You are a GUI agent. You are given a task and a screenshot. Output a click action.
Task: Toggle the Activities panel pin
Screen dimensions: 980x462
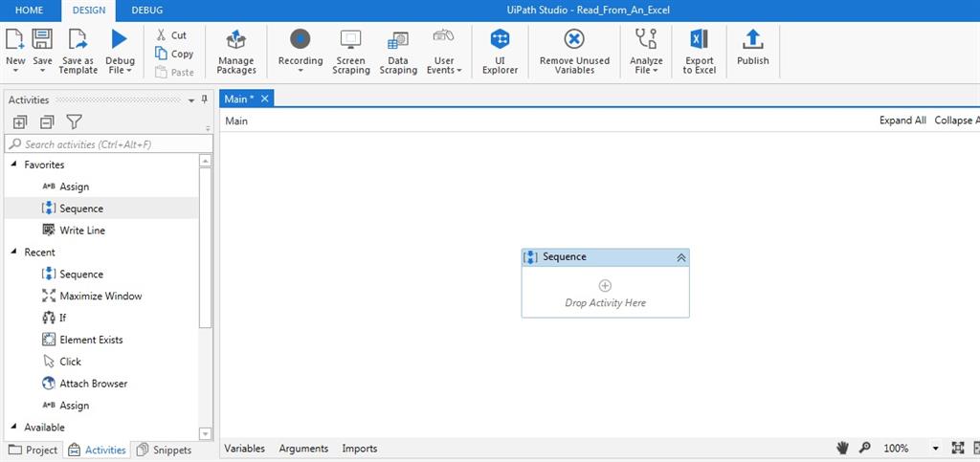pos(204,99)
